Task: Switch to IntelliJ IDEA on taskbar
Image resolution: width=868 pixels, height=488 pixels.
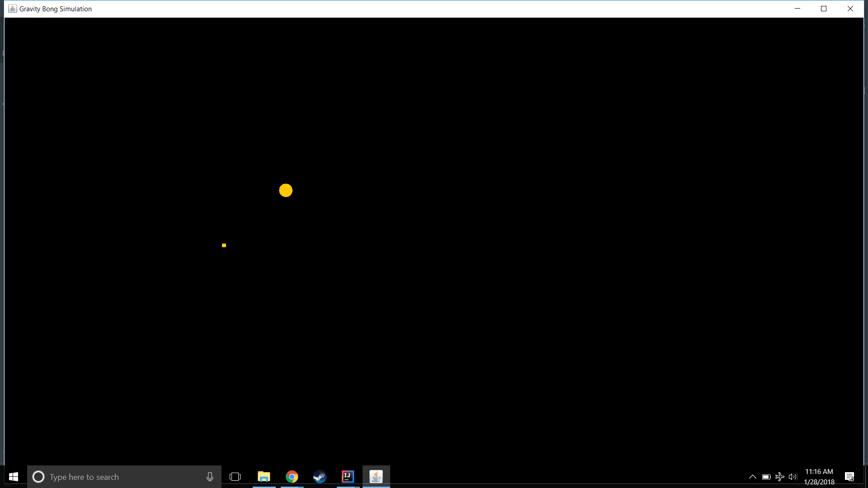Action: (x=348, y=477)
